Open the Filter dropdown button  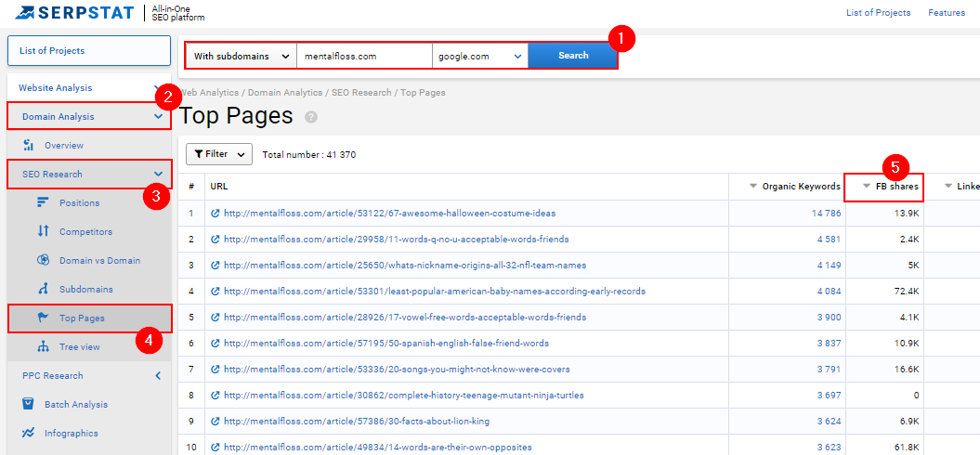tap(218, 154)
